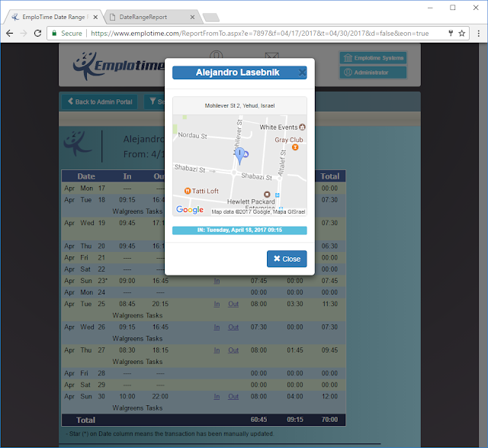
Task: Click the small Emplotime logo beside report title
Action: pyautogui.click(x=78, y=144)
